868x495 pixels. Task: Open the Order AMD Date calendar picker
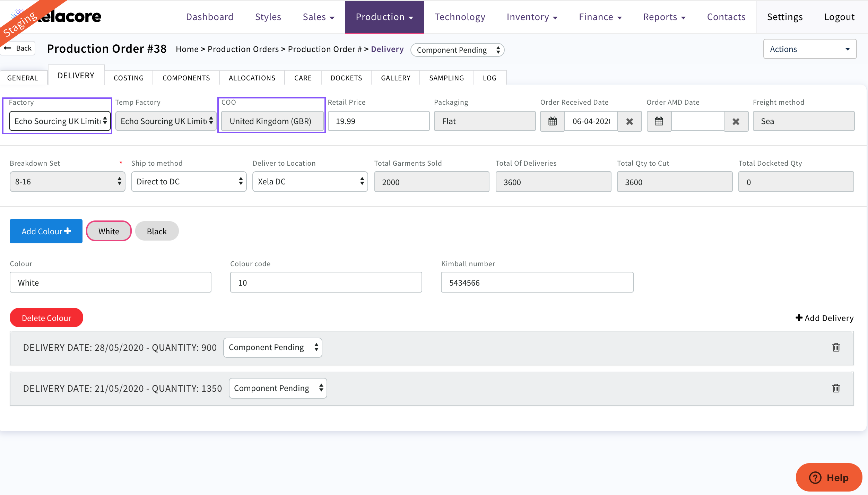tap(659, 121)
